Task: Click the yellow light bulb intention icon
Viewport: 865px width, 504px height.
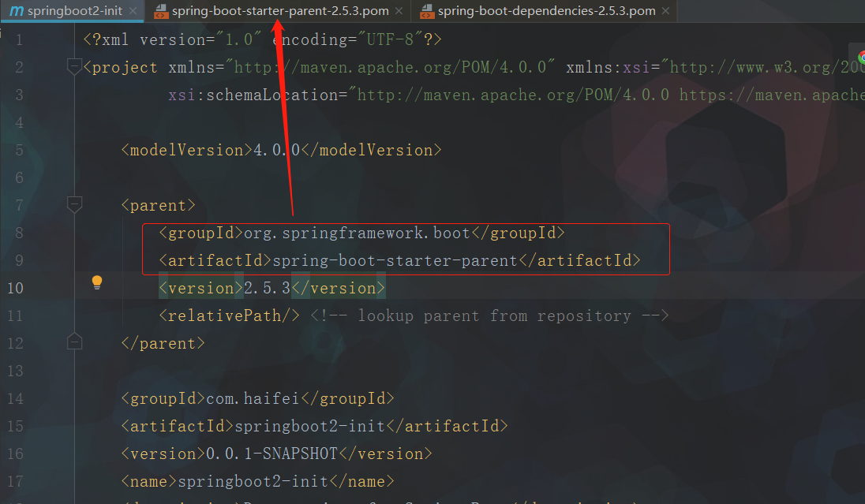Action: click(x=96, y=282)
